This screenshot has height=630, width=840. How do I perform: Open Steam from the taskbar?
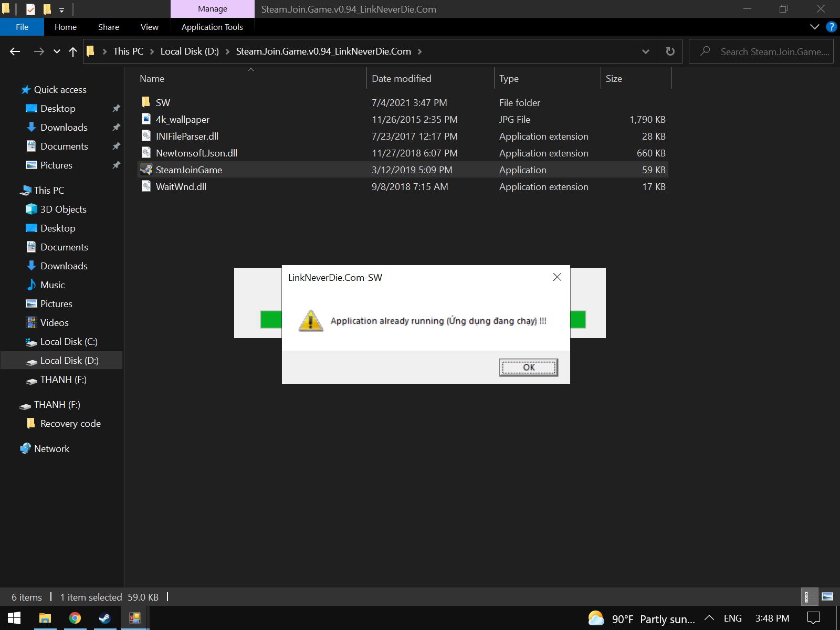[x=105, y=618]
